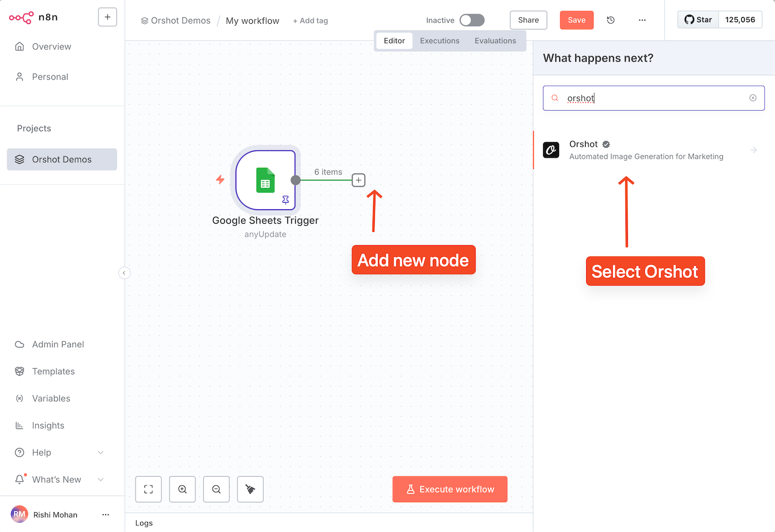The height and width of the screenshot is (532, 775).
Task: Select the Google Sheets Trigger node
Action: pyautogui.click(x=265, y=180)
